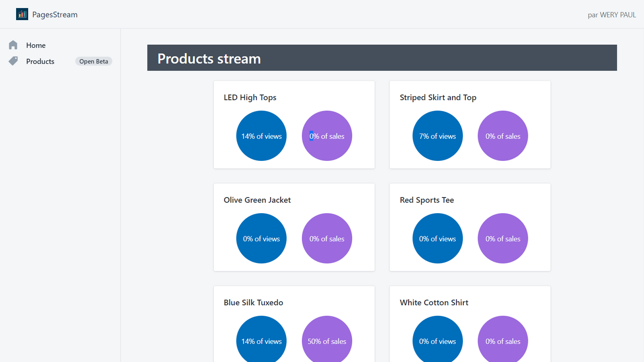Image resolution: width=644 pixels, height=362 pixels.
Task: Click Striped Skirt and Top 7% views circle
Action: [x=438, y=136]
